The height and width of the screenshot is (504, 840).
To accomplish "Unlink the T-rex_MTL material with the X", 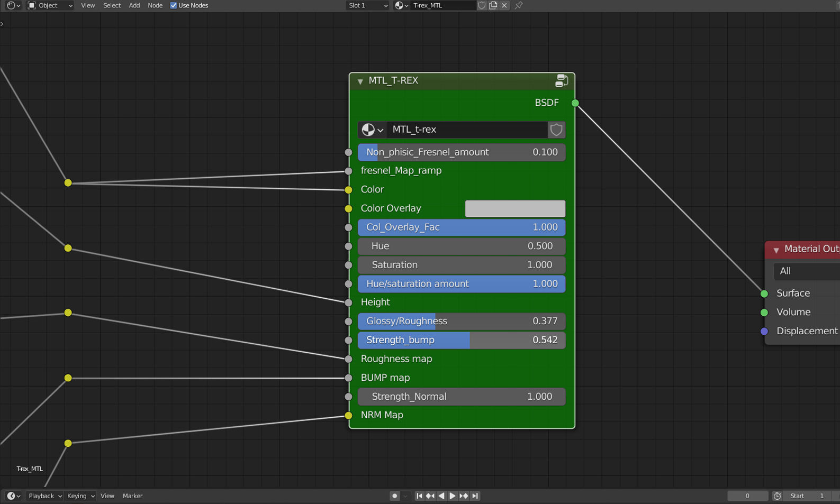I will [504, 5].
